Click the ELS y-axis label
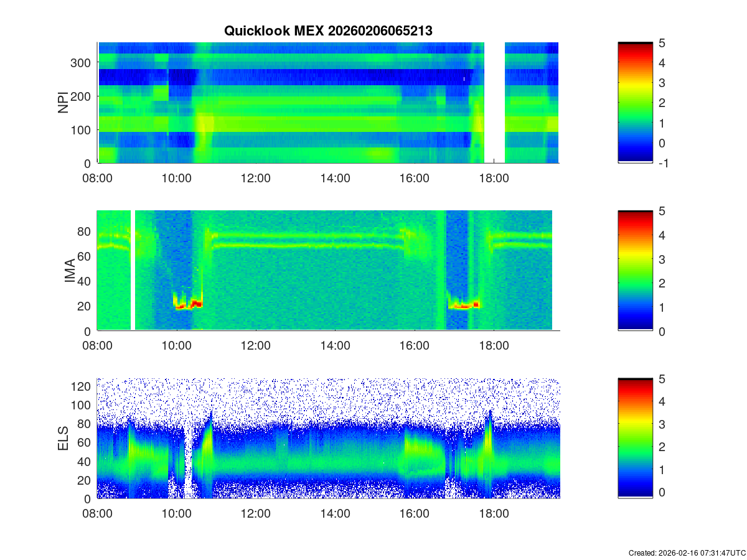This screenshot has width=747, height=560. [x=63, y=439]
